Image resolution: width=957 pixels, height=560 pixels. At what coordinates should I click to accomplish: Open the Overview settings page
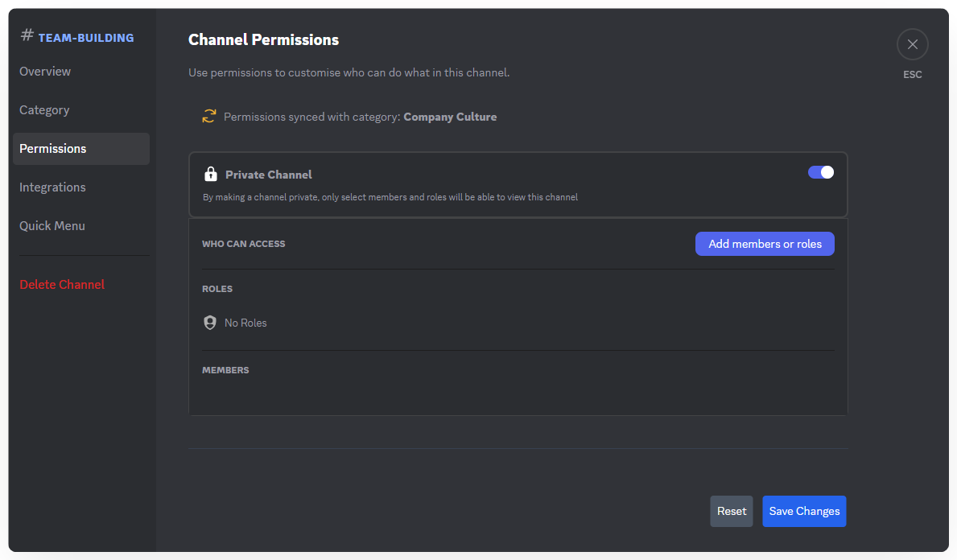click(x=45, y=72)
